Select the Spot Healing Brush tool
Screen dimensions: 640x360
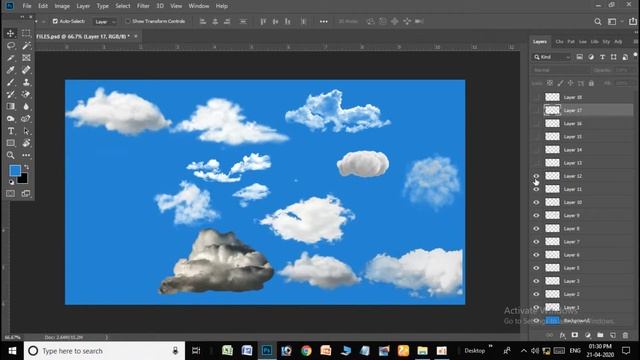(x=26, y=70)
